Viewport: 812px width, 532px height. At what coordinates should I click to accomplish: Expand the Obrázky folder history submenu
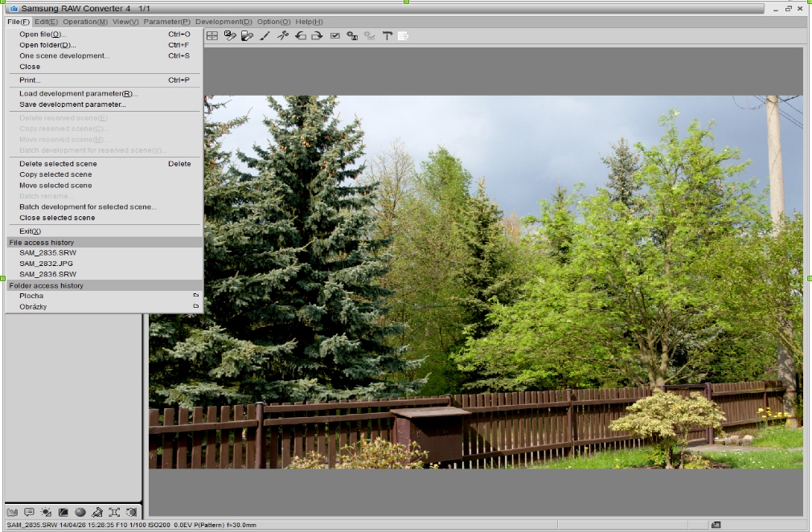click(34, 306)
